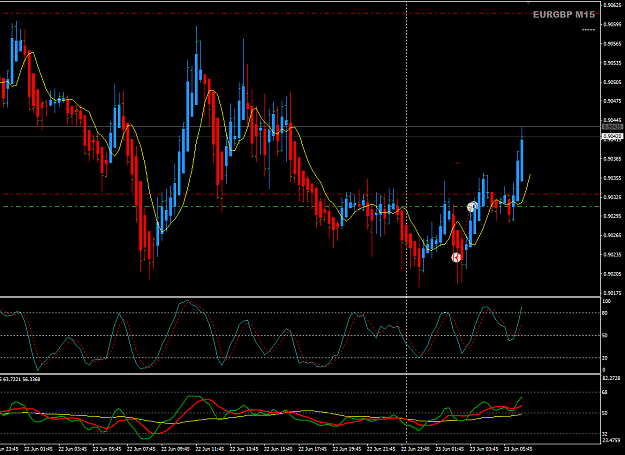Click the 22 Jun 11:45 time label
625x455 pixels.
point(210,449)
